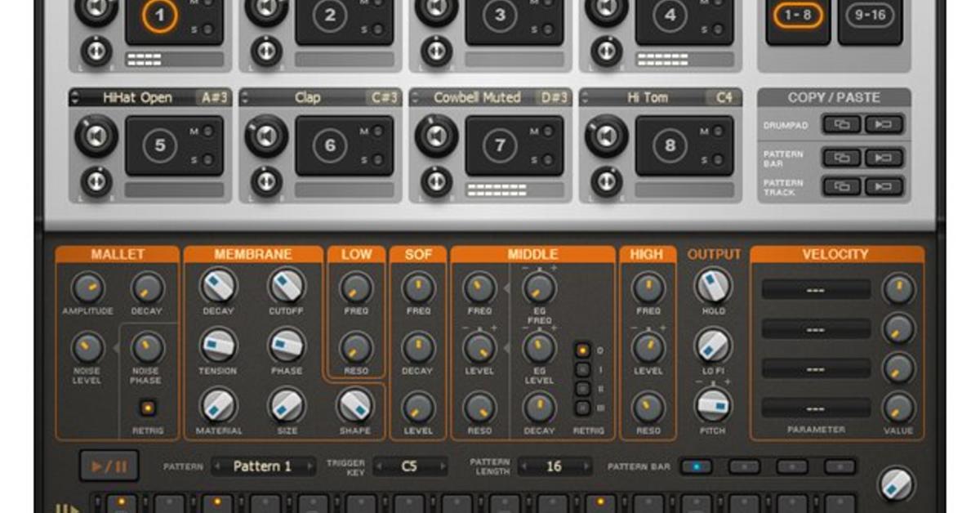Copy the pattern bar
The width and height of the screenshot is (980, 513).
tap(841, 158)
